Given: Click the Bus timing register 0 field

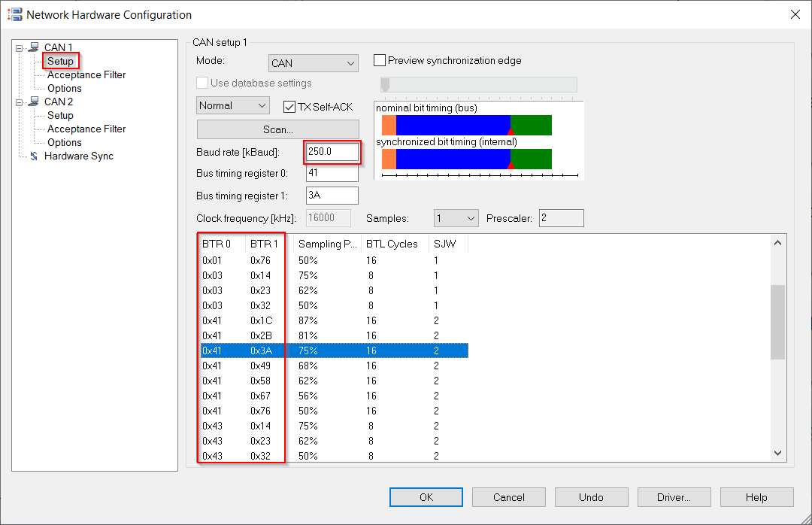Looking at the screenshot, I should tap(332, 173).
